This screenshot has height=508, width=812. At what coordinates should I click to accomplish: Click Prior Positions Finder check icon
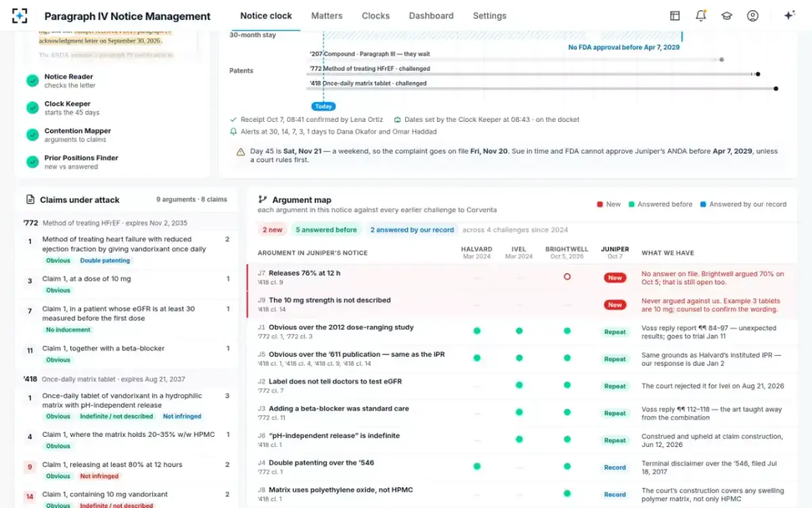(32, 162)
